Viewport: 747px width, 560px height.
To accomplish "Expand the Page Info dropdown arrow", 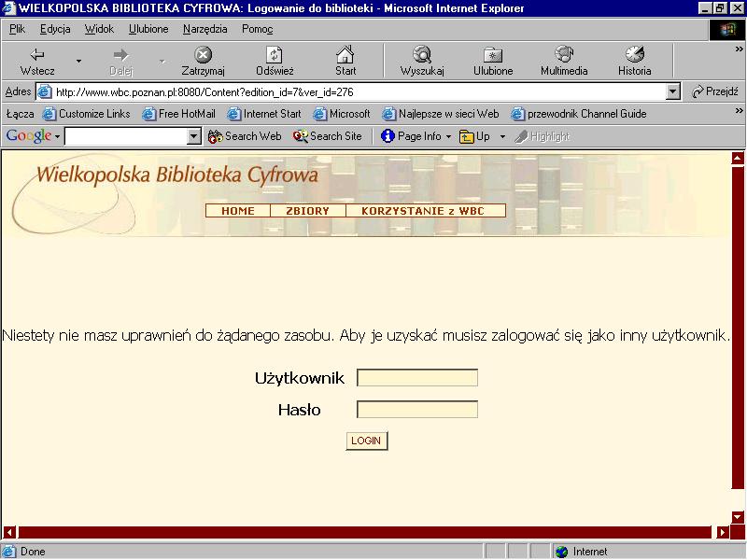I will point(448,136).
